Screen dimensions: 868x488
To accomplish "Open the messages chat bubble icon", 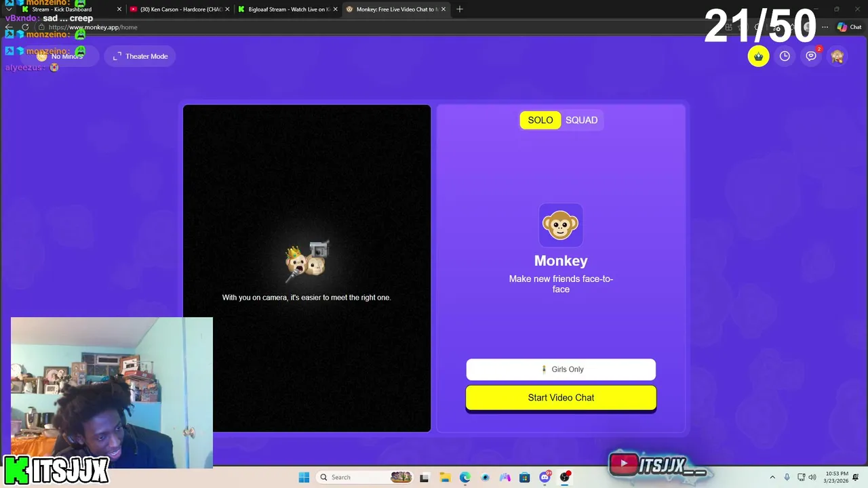I will click(811, 56).
